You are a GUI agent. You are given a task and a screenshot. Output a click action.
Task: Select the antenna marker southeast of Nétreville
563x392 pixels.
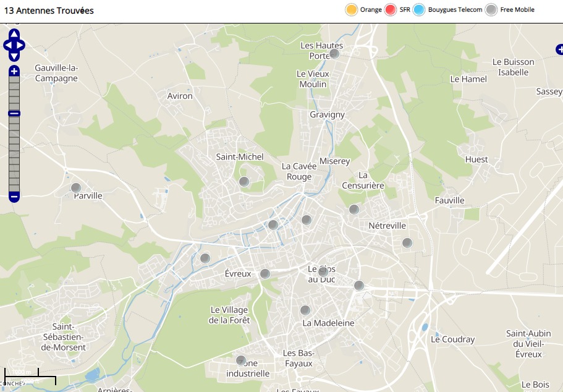point(407,243)
